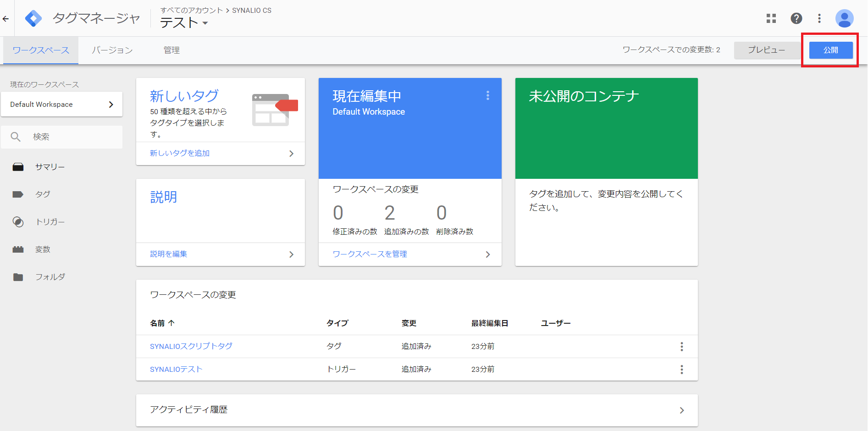Click chevron next to ワークスペースを管理
This screenshot has width=868, height=431.
click(x=488, y=254)
